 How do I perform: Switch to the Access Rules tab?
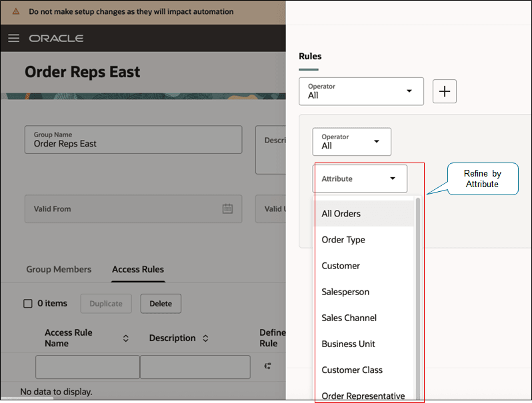pos(138,270)
